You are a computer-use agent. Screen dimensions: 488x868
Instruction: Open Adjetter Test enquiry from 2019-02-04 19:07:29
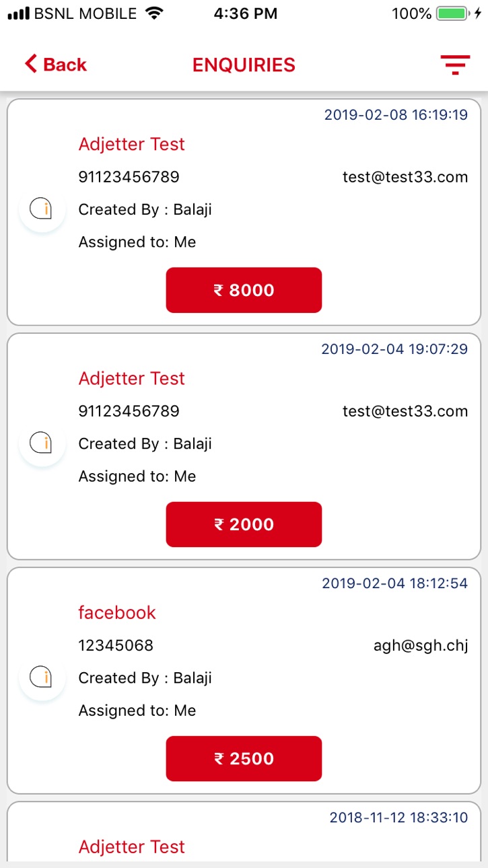click(x=132, y=378)
